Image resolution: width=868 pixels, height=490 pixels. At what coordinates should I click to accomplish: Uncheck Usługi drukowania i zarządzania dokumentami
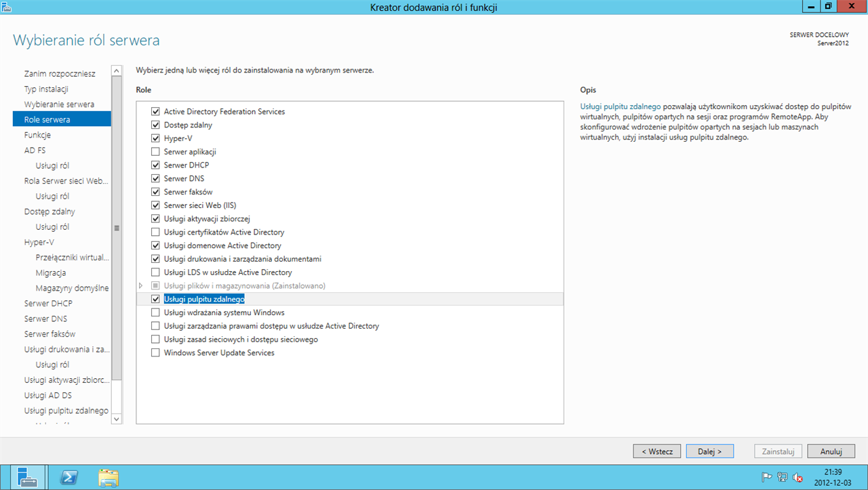coord(155,259)
